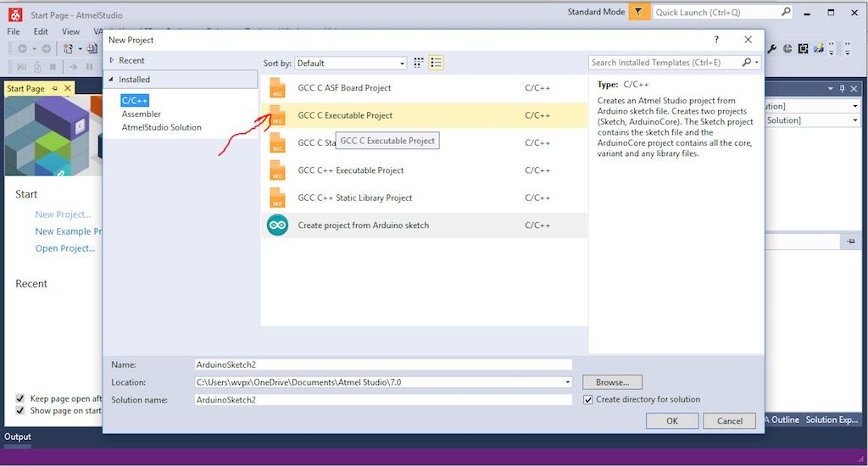Click the New Project... link
The height and width of the screenshot is (467, 868).
(x=63, y=214)
